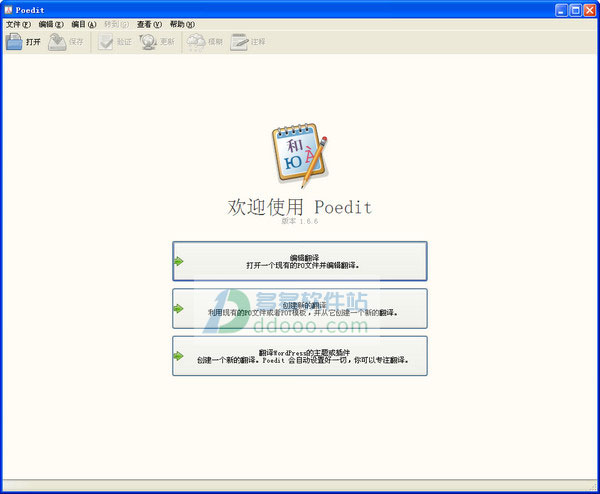Image resolution: width=600 pixels, height=494 pixels.
Task: Click the Poedit title bar app icon
Action: [8, 10]
